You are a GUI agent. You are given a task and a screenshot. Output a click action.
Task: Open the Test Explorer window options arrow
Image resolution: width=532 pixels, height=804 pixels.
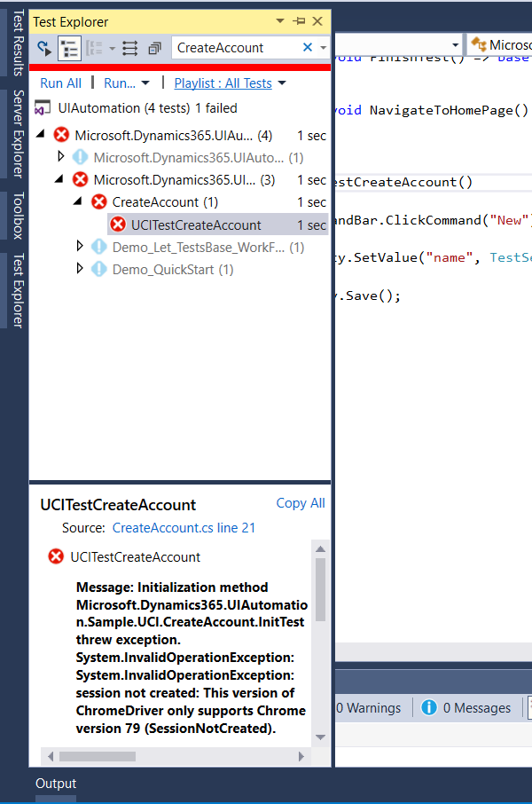pos(280,21)
